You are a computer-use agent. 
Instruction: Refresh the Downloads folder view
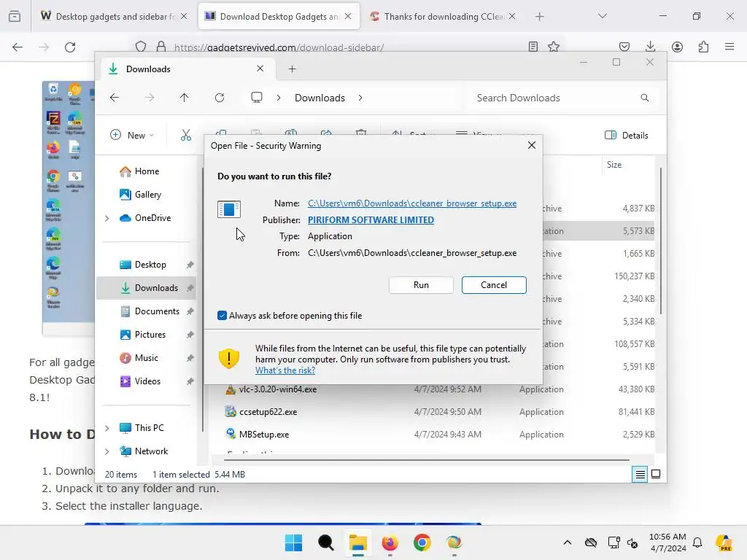click(x=220, y=98)
